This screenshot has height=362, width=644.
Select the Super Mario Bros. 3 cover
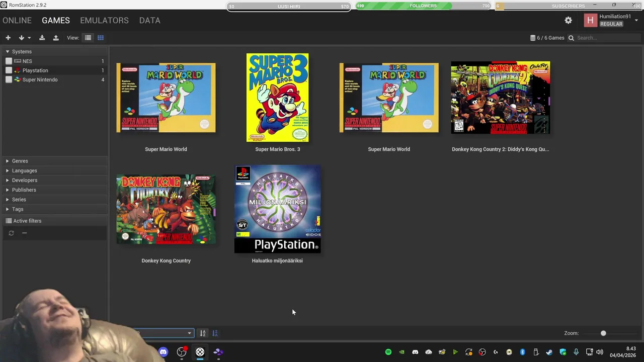(x=277, y=98)
